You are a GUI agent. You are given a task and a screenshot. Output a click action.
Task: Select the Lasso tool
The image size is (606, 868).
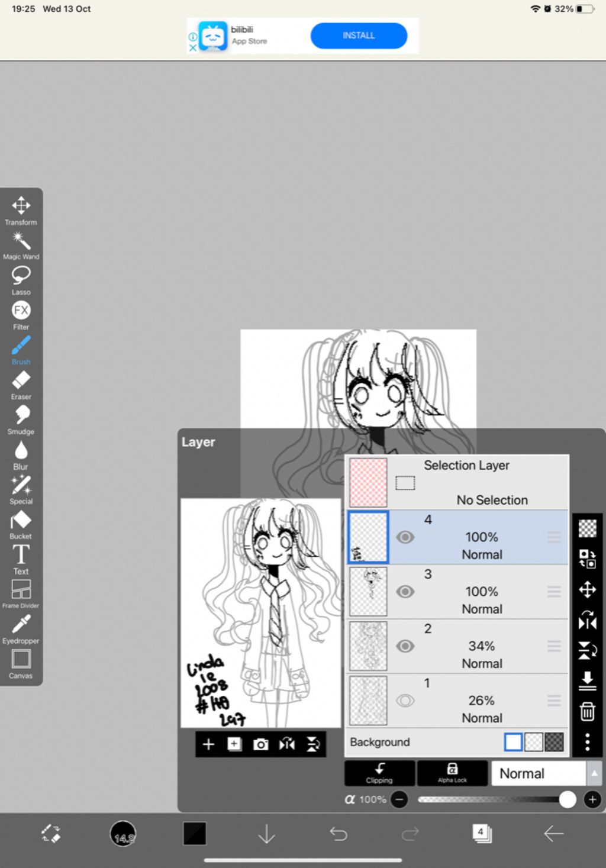21,280
